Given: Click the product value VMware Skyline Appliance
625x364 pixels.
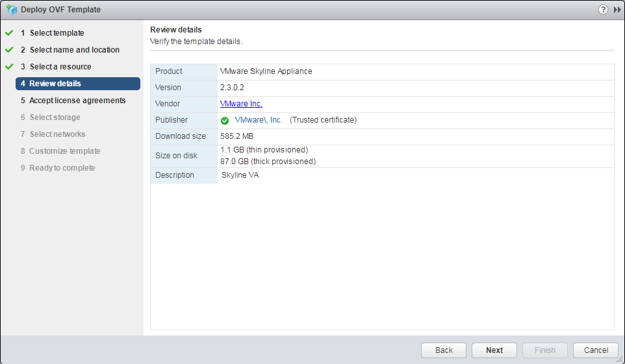Looking at the screenshot, I should [266, 71].
